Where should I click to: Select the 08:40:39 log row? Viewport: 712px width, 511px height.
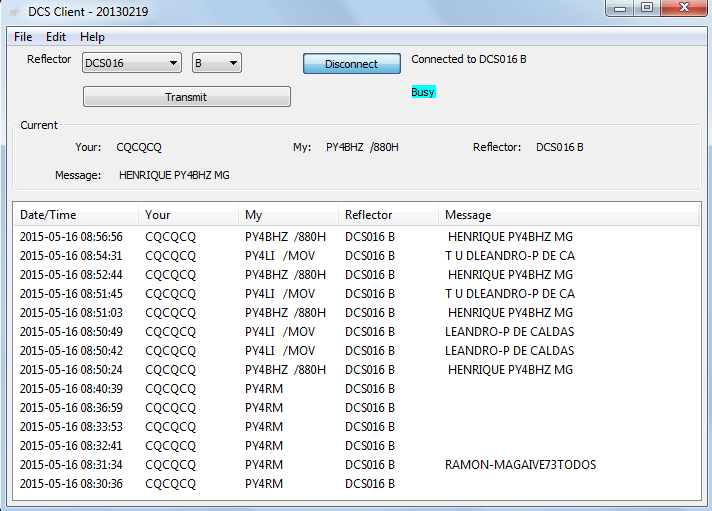point(356,389)
